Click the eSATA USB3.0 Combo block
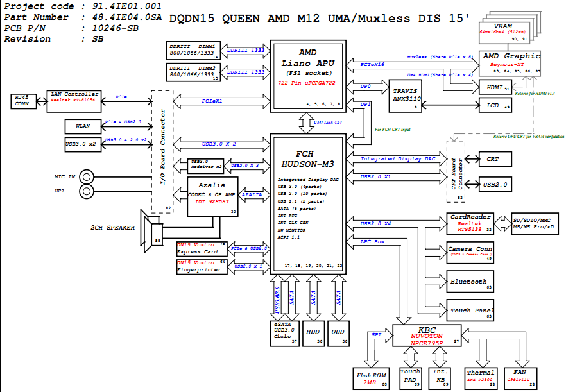This screenshot has width=566, height=392. (x=284, y=334)
